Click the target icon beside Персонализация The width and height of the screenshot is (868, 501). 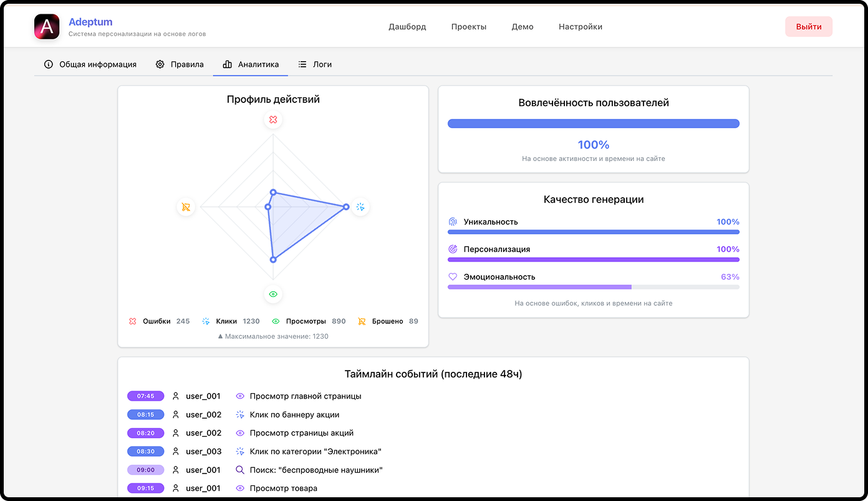[453, 250]
